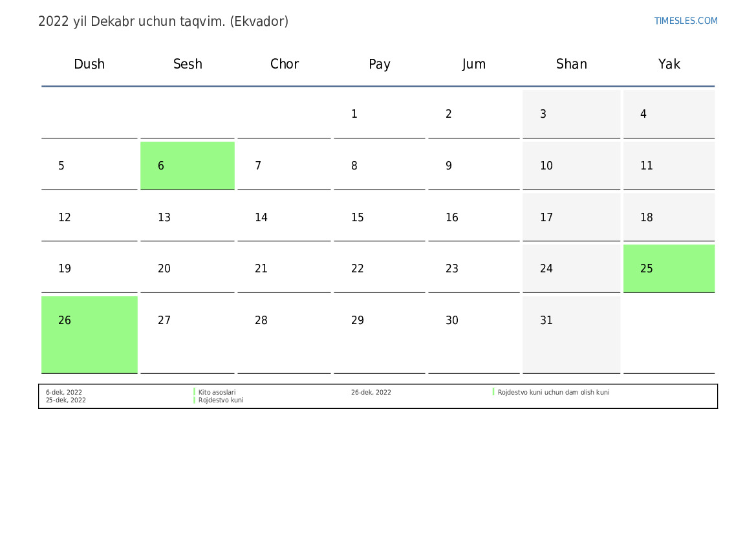Click the green marker beside Kito asoslari
Screen dimensions: 756x535
(x=194, y=392)
